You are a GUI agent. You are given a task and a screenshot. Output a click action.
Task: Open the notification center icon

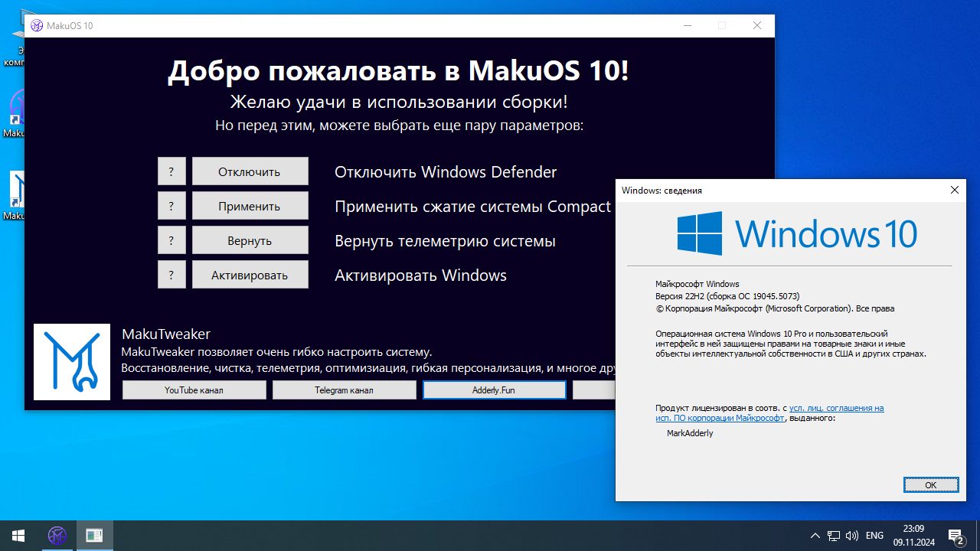pos(956,536)
